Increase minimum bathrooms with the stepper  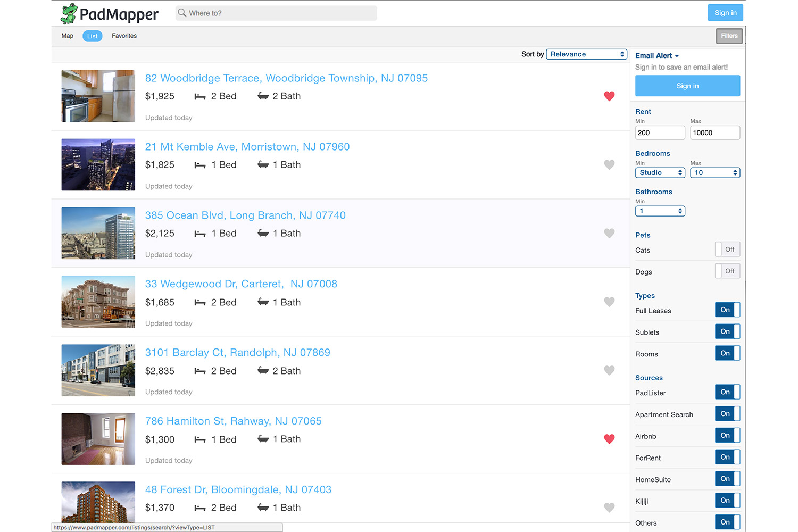679,209
